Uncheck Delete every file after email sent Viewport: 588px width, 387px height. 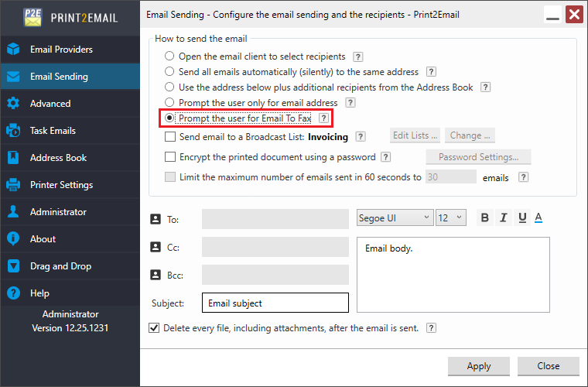pyautogui.click(x=154, y=328)
